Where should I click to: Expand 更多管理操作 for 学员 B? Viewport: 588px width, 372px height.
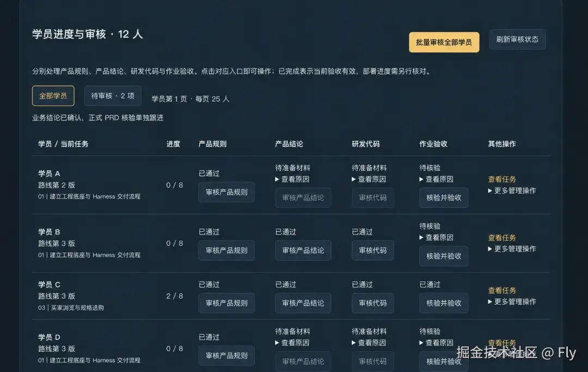click(x=512, y=249)
